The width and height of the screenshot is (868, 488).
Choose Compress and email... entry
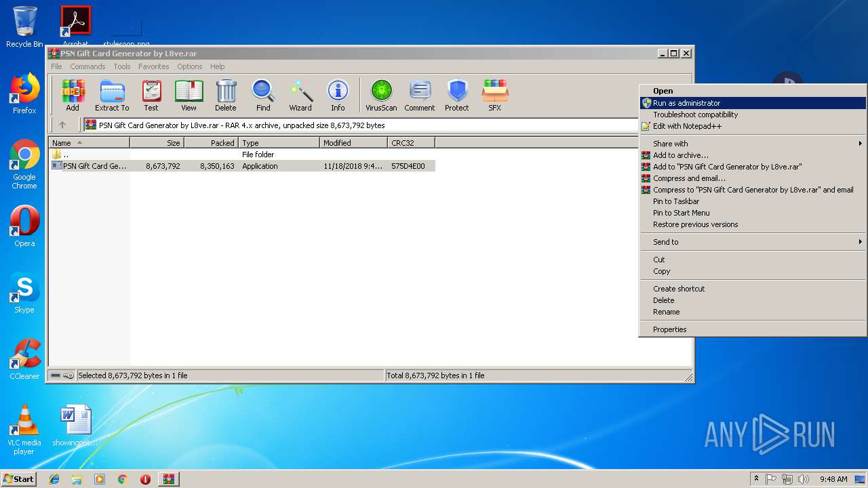[x=753, y=178]
